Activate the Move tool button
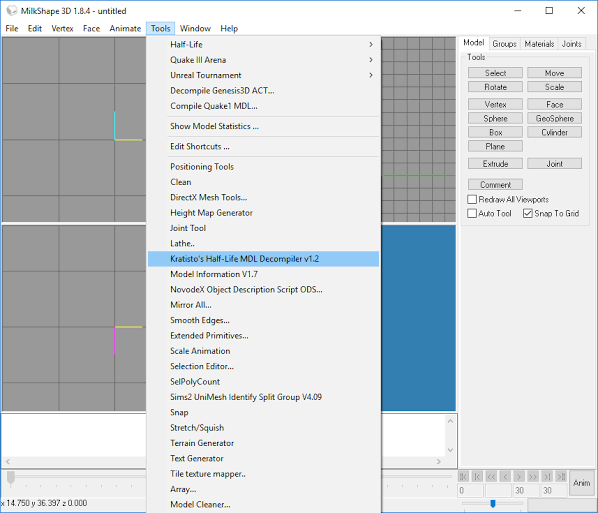This screenshot has width=598, height=513. click(x=555, y=73)
